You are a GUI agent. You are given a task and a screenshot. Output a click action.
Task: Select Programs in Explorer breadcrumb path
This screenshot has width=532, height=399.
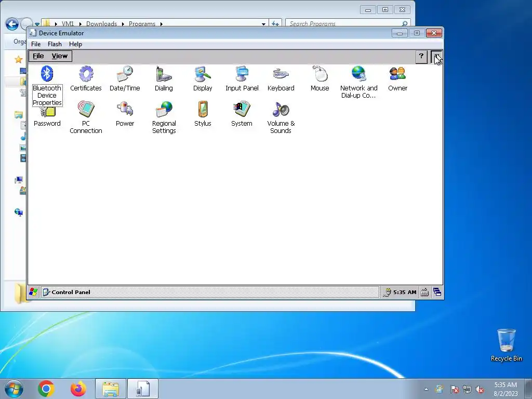(142, 24)
